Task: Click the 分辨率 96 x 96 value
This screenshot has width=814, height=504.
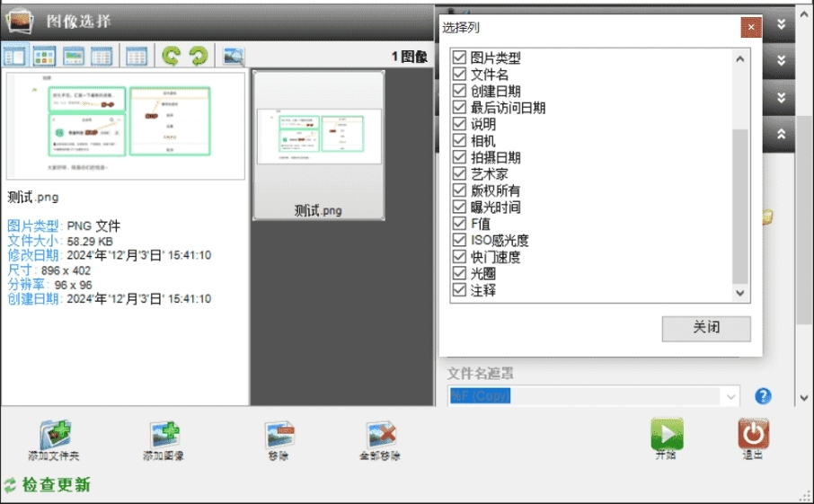Action: click(x=73, y=285)
